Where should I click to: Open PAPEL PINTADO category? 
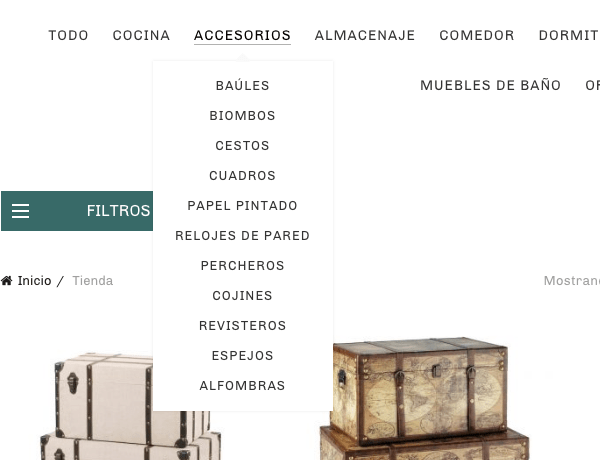tap(243, 206)
